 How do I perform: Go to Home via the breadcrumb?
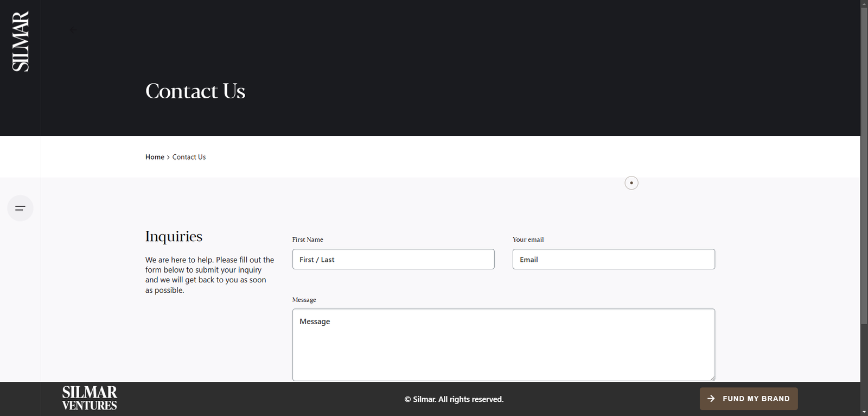click(155, 157)
